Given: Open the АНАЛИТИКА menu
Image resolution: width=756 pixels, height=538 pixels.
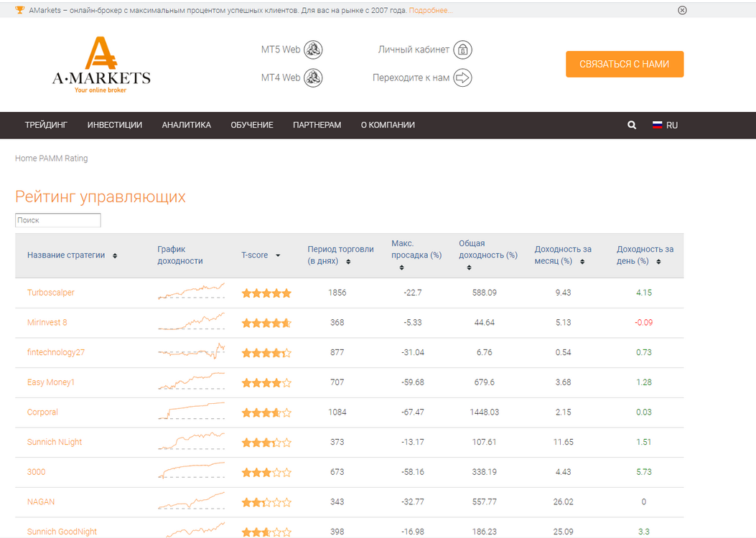Looking at the screenshot, I should (x=187, y=126).
